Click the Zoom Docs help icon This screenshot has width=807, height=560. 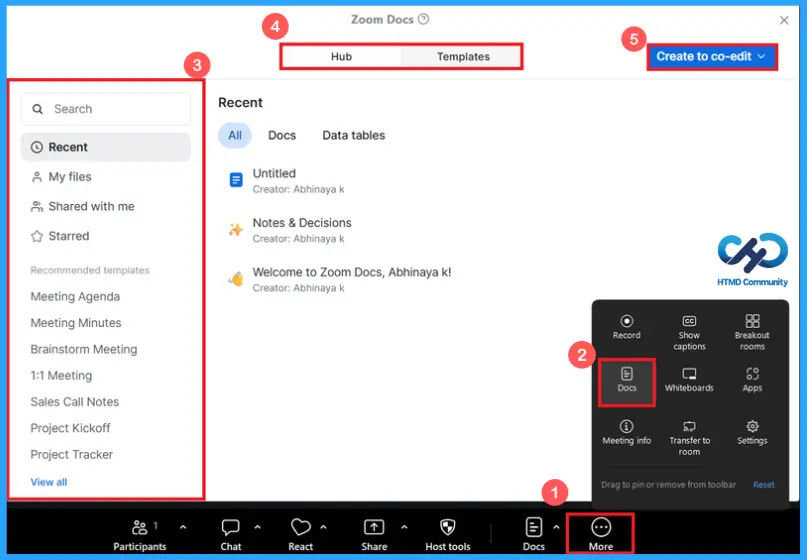(424, 20)
